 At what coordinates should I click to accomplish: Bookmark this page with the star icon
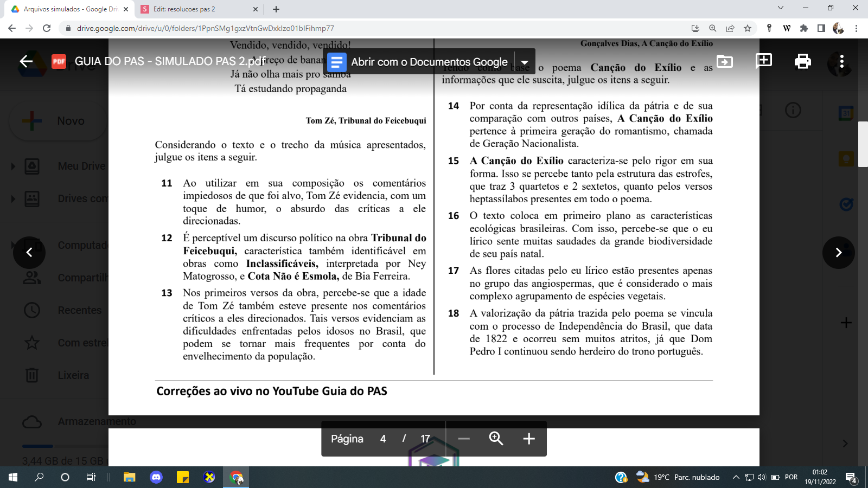[748, 28]
